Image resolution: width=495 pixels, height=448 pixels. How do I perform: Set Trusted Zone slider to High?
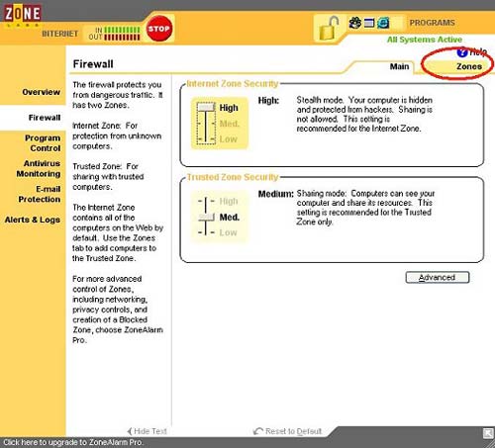click(229, 201)
